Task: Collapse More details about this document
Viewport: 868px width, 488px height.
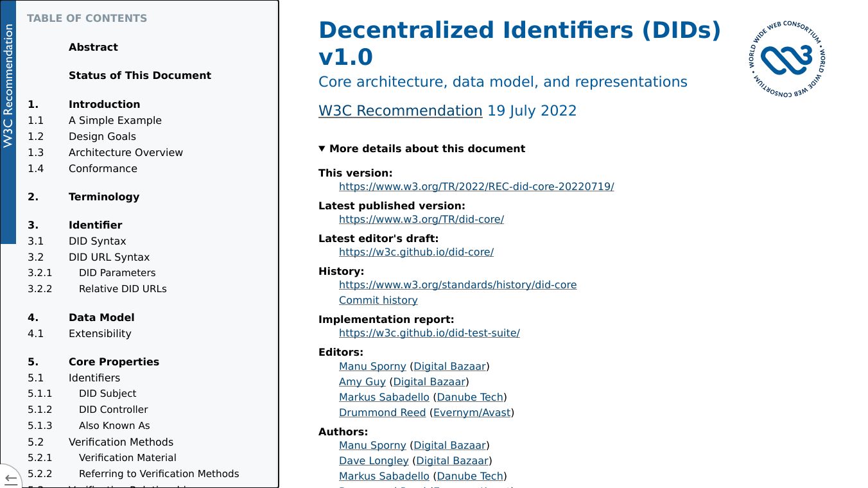Action: click(422, 148)
